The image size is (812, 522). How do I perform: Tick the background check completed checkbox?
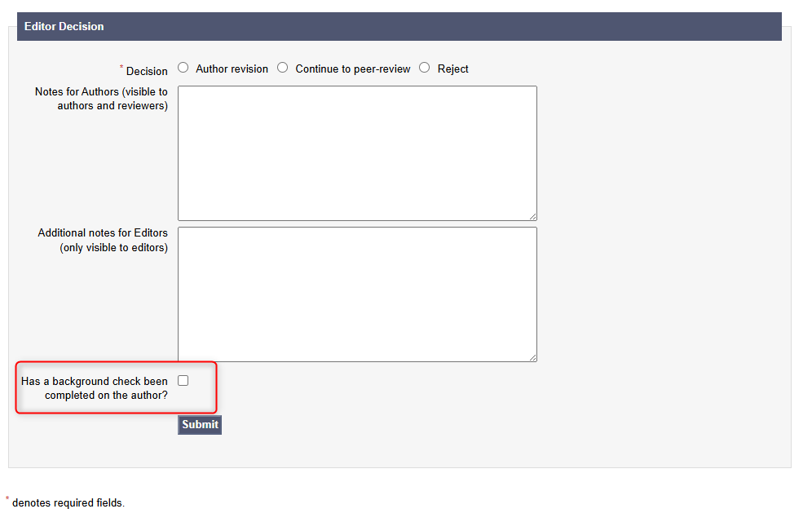point(183,380)
